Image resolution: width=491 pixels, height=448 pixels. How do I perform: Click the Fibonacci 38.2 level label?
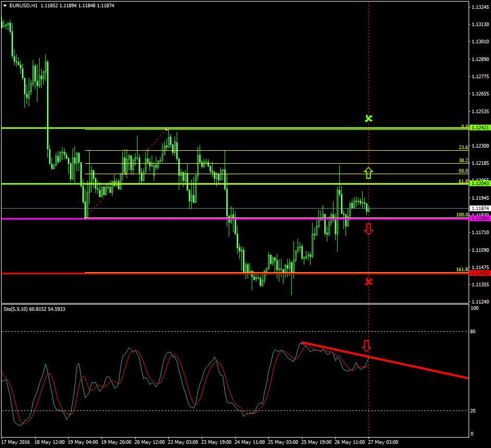[463, 161]
